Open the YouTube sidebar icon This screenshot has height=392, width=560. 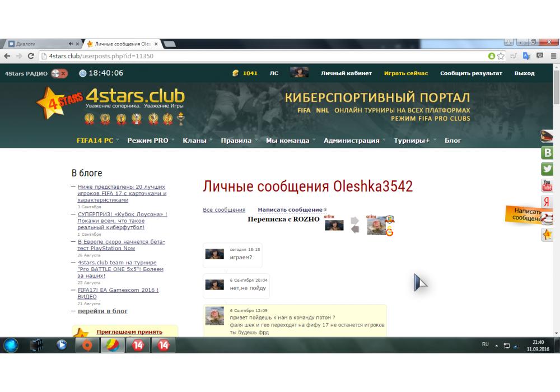click(547, 185)
